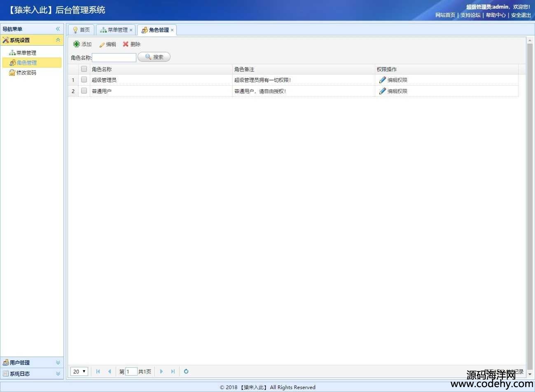Screen dimensions: 535x392
Task: Click the 菜单管理 sidebar tree icon
Action: pos(12,53)
